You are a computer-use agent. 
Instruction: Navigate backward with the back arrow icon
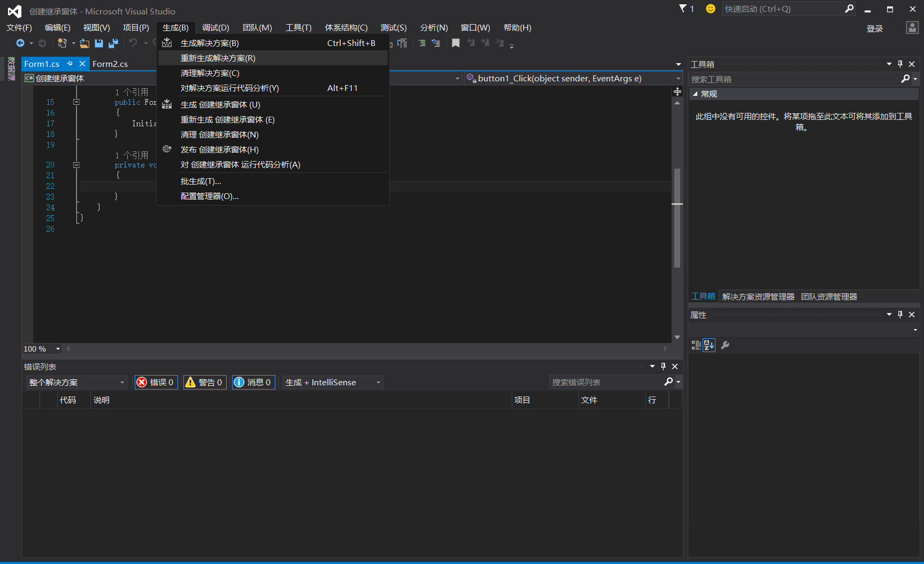[x=21, y=43]
